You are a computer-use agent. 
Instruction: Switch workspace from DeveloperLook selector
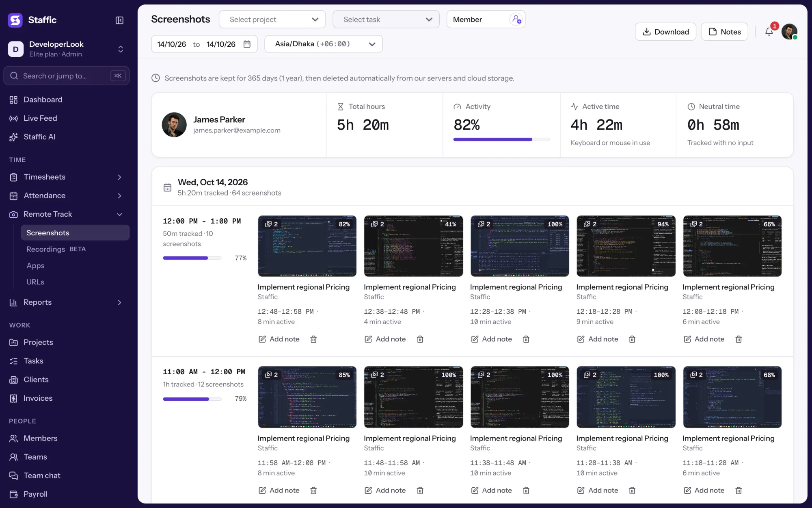(66, 49)
